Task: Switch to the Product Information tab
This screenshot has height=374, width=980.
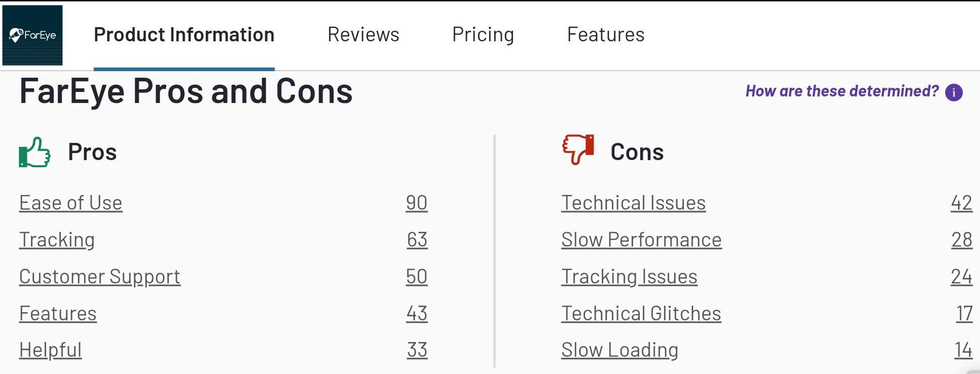Action: point(184,35)
